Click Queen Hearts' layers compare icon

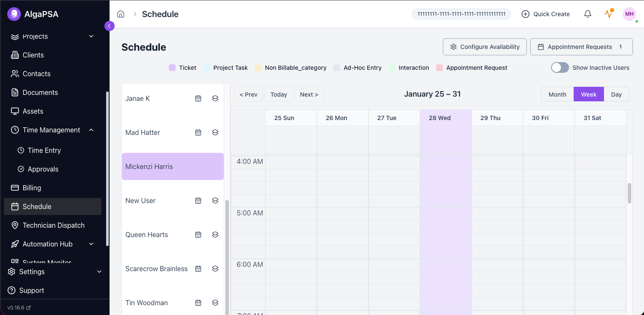[x=215, y=235]
